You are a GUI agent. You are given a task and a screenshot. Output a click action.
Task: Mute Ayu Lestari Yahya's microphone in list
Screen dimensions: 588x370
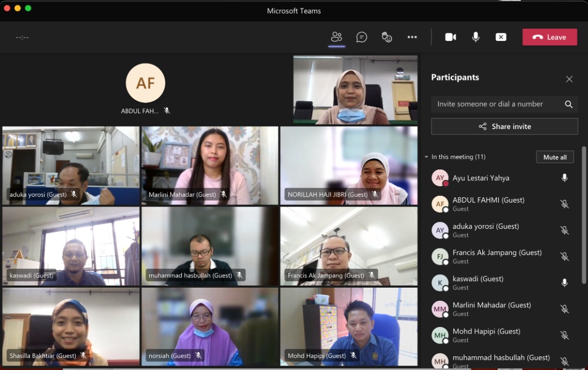pos(565,178)
